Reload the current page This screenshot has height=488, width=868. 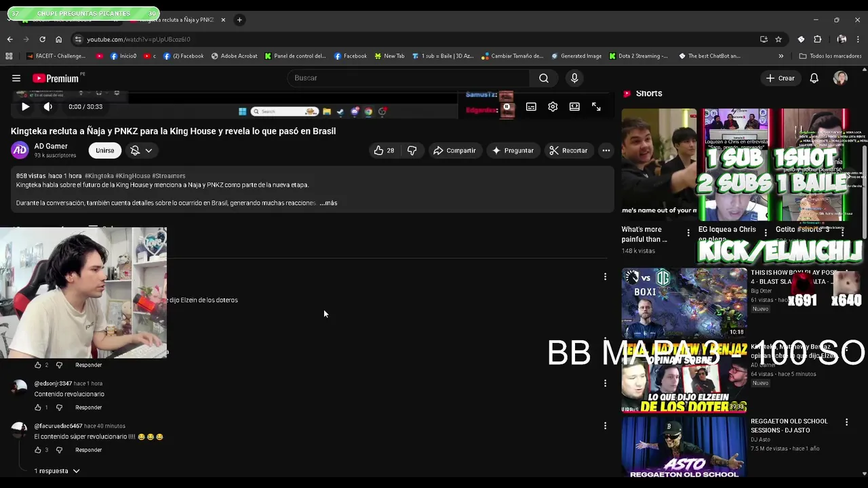[42, 39]
